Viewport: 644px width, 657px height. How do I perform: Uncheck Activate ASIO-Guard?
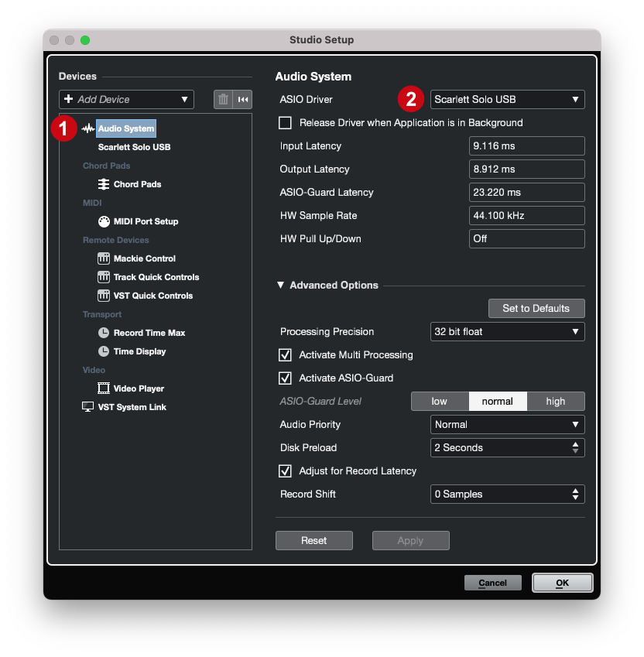click(285, 378)
